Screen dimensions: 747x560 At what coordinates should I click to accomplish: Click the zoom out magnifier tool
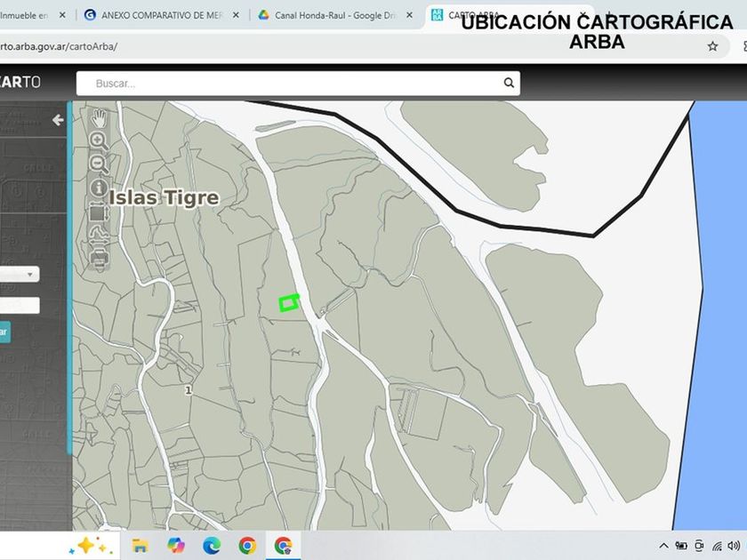[x=99, y=164]
